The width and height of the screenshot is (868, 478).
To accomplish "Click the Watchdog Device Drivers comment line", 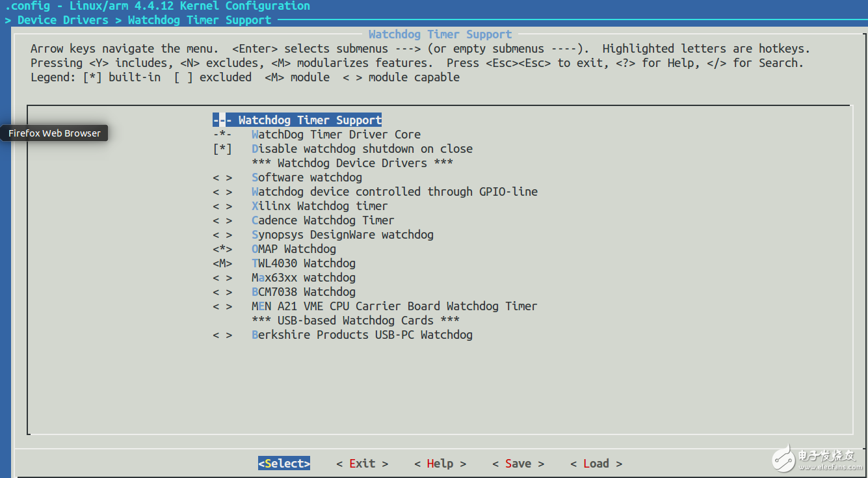I will [x=352, y=163].
